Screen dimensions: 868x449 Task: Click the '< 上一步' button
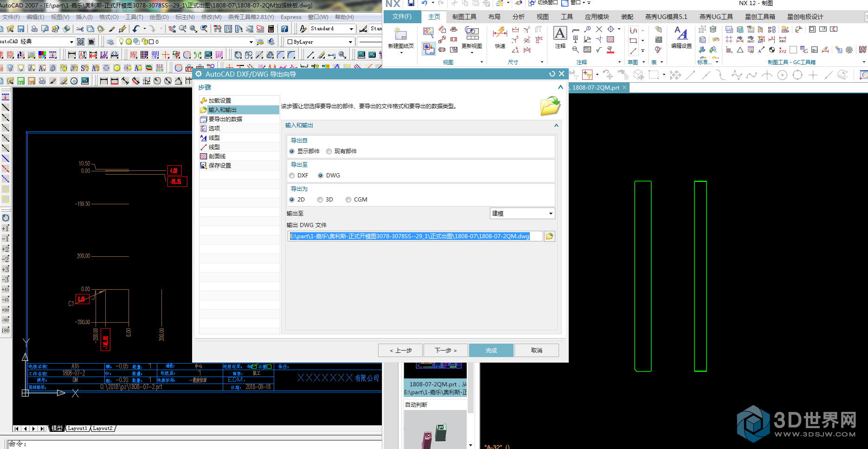400,351
